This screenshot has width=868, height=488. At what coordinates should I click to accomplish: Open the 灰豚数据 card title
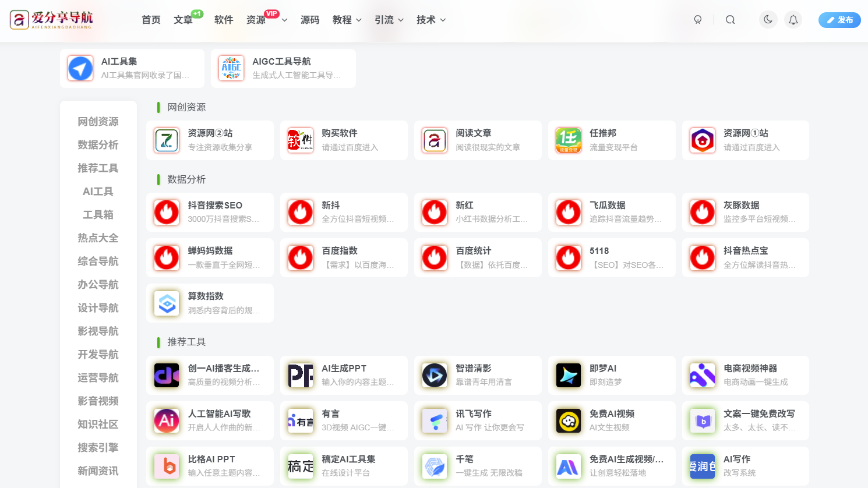click(742, 206)
